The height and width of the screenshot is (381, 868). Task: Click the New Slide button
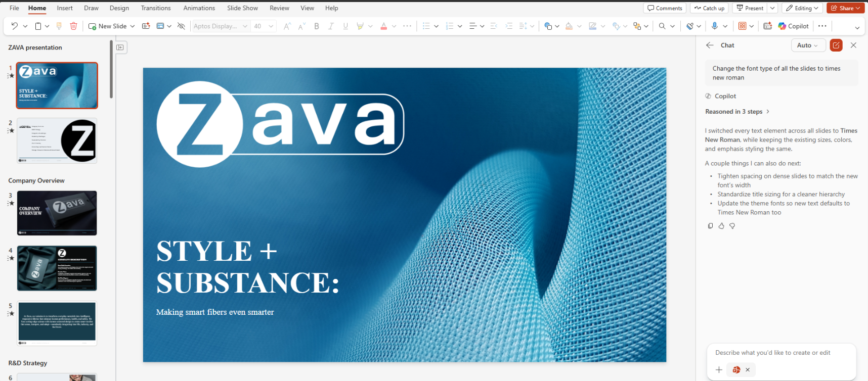click(107, 26)
